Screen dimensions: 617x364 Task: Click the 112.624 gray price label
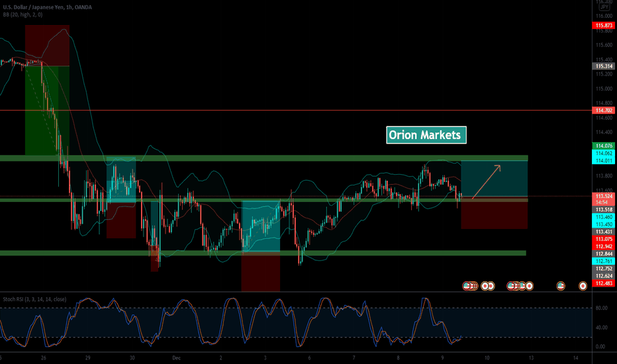pos(604,276)
